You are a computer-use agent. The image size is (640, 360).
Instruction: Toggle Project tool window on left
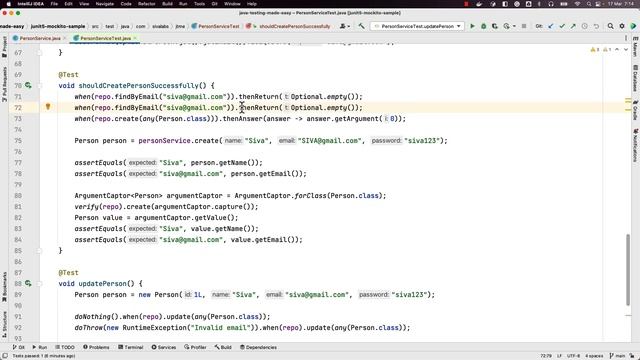[x=4, y=46]
